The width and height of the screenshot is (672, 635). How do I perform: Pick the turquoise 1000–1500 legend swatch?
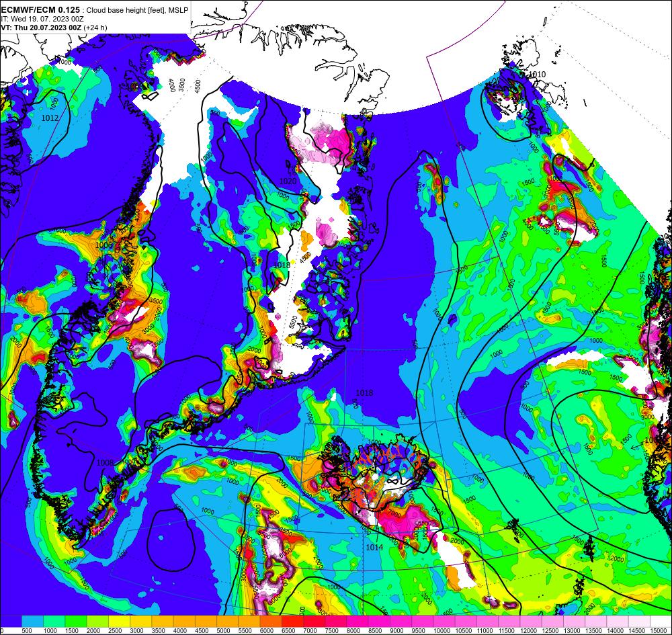click(x=54, y=621)
